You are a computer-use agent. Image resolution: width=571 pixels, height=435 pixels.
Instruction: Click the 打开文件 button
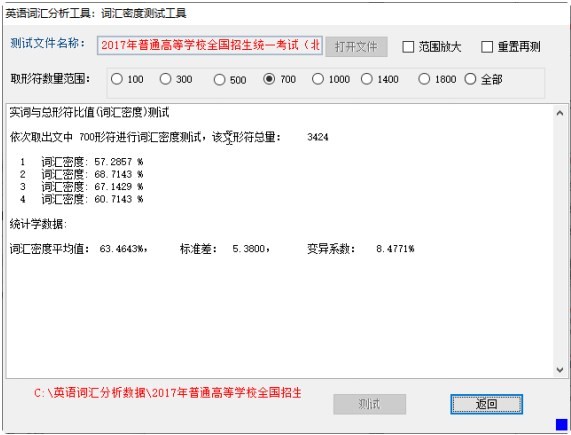click(x=356, y=47)
